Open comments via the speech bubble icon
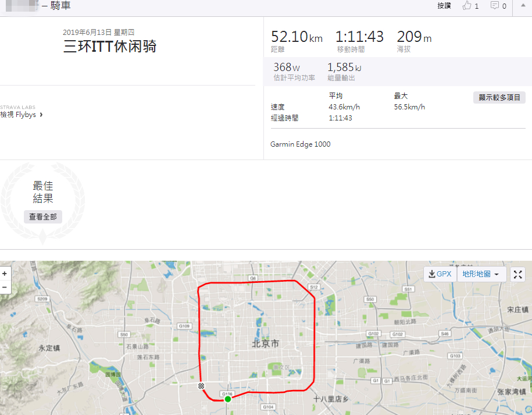This screenshot has height=415, width=532. (x=495, y=5)
